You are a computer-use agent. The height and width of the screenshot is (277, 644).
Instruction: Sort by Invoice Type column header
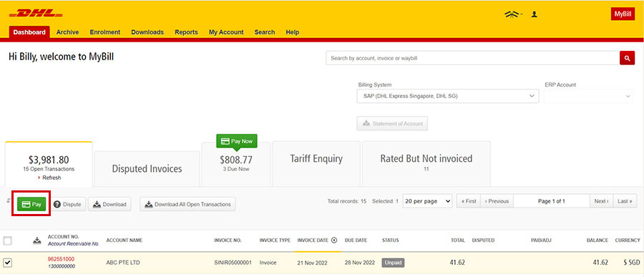pyautogui.click(x=275, y=240)
